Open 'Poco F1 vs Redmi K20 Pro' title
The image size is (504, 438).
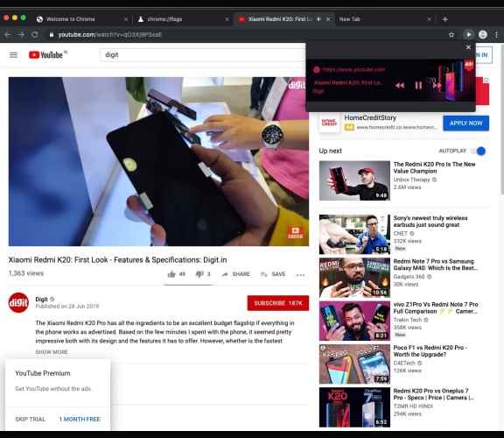[430, 350]
